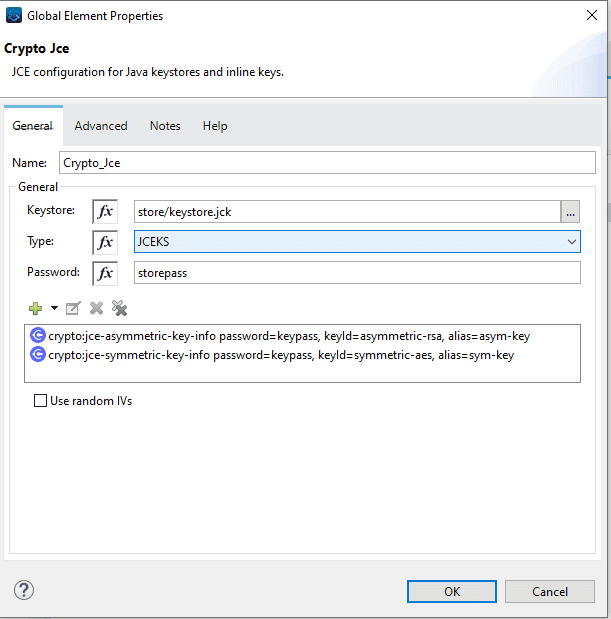Viewport: 611px width, 619px height.
Task: Click the delete key entry icon
Action: (x=96, y=308)
